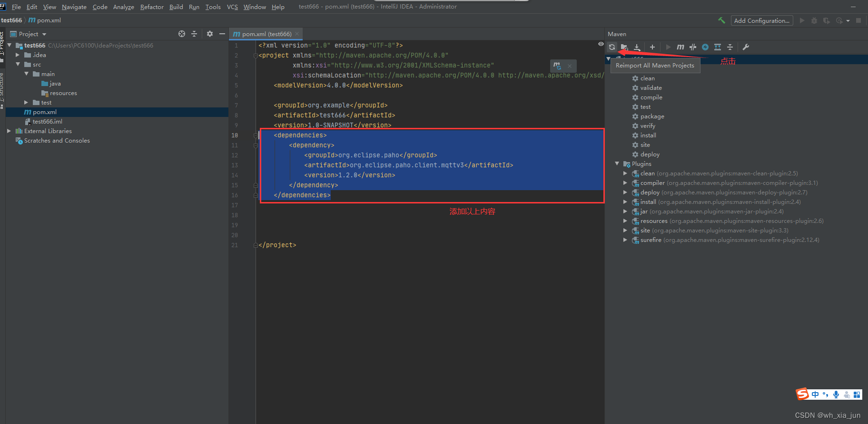The width and height of the screenshot is (868, 424).
Task: Click the Debug bug icon in main toolbar
Action: pyautogui.click(x=814, y=20)
